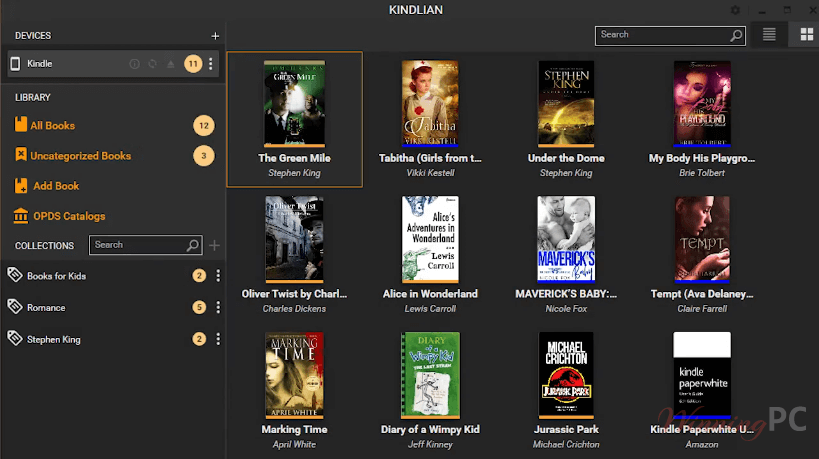Click author text 'Lewis Carroll'
Viewport: 819px width, 459px height.
[x=430, y=309]
